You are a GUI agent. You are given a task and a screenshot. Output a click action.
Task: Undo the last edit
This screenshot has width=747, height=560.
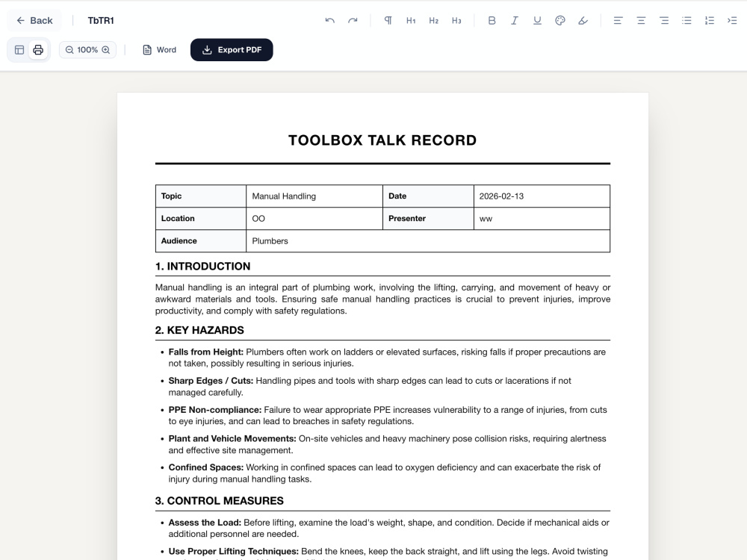[x=329, y=20]
